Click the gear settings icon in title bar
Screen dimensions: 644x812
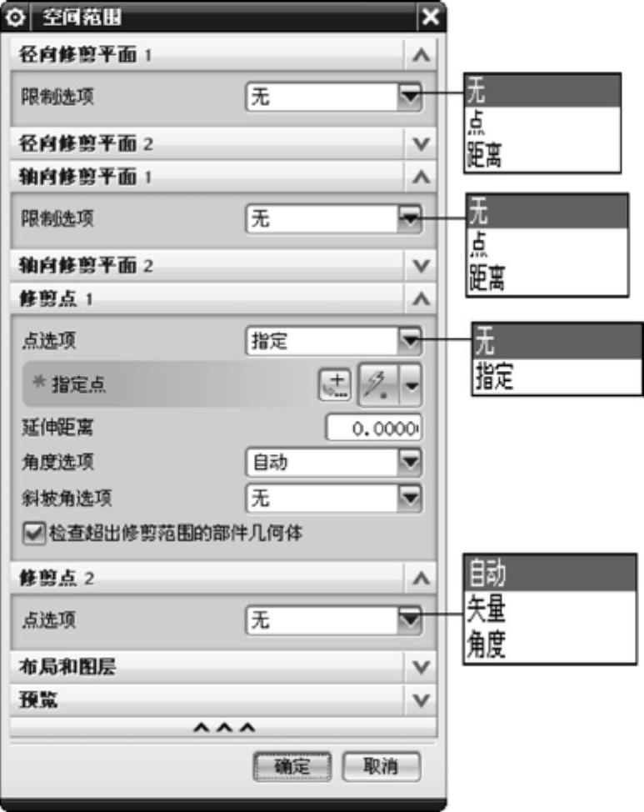(x=16, y=17)
